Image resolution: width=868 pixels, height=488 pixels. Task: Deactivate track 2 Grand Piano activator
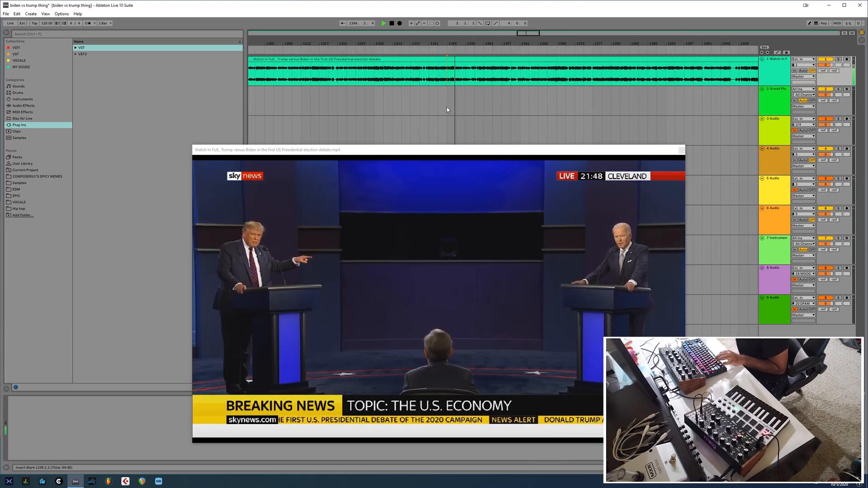point(825,89)
